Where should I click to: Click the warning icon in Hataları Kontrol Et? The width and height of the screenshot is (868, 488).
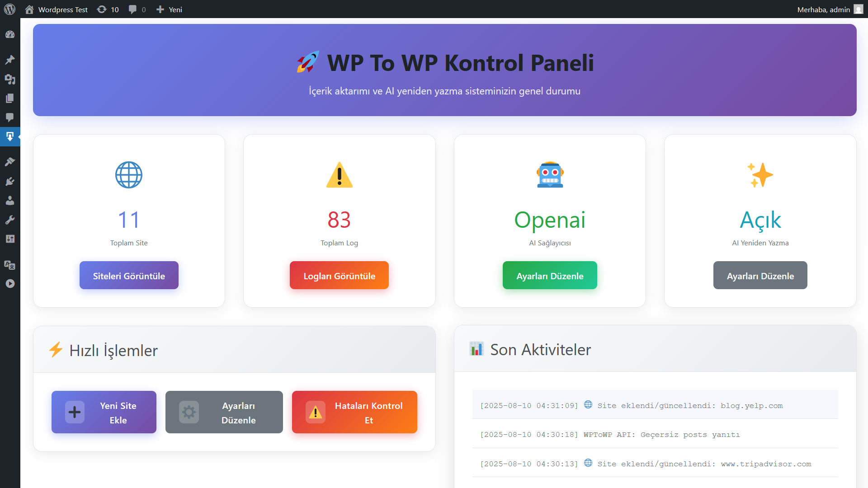316,412
